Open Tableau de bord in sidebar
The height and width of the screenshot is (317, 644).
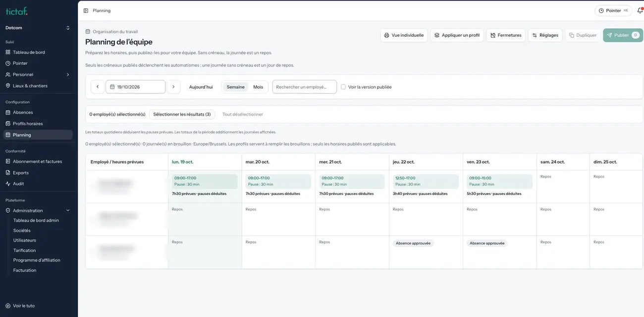39,52
